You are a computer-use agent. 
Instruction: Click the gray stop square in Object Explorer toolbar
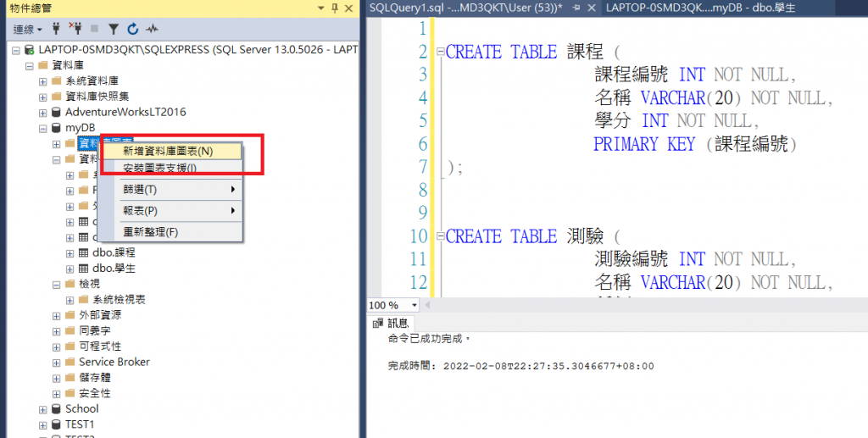click(x=94, y=28)
